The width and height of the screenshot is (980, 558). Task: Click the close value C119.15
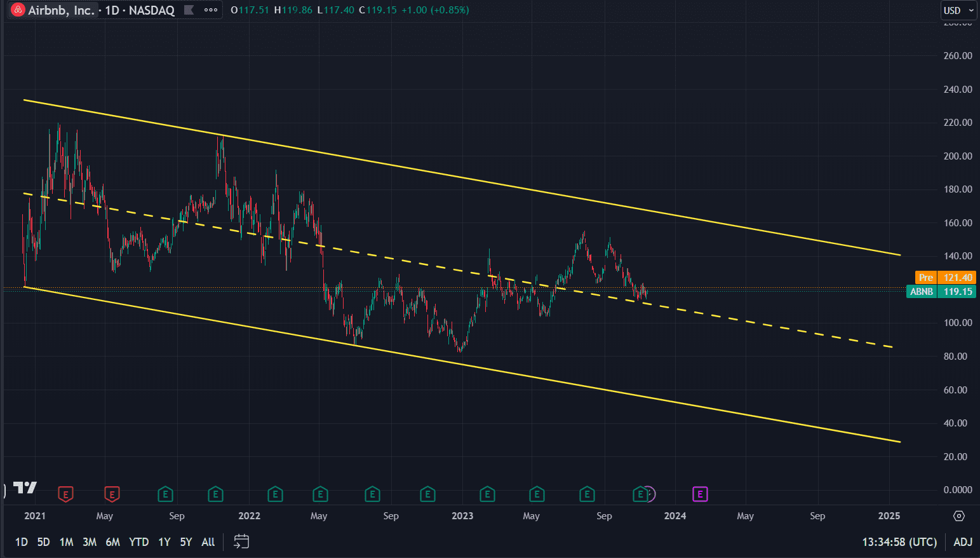[378, 10]
